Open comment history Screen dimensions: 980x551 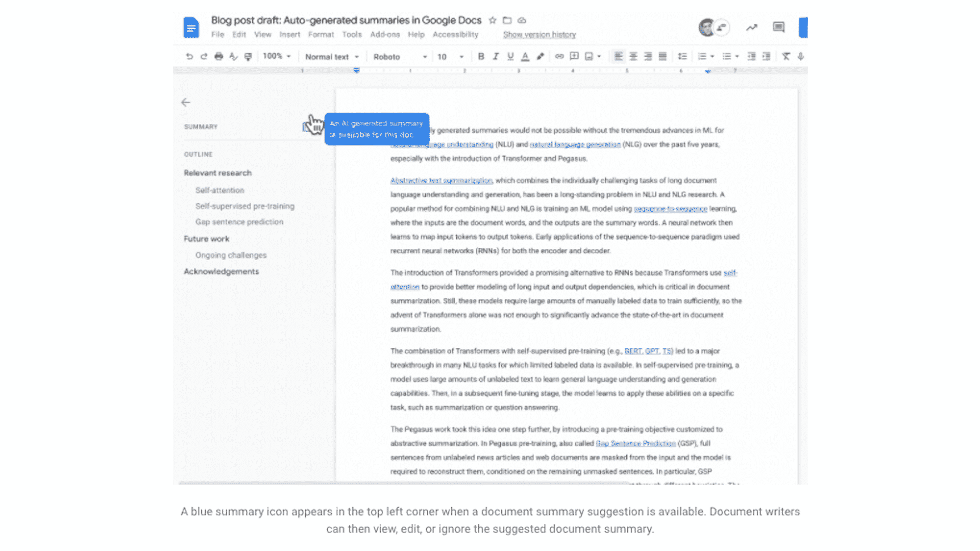click(778, 27)
